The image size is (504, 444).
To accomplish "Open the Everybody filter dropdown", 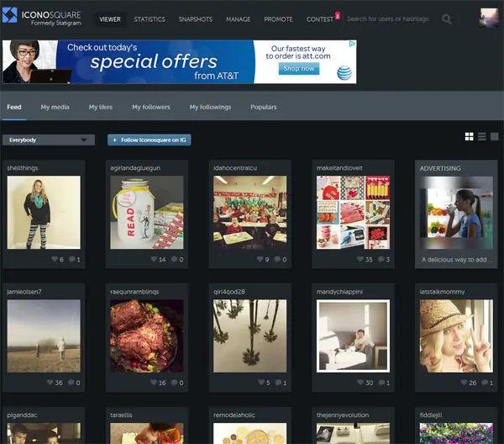I will point(48,140).
